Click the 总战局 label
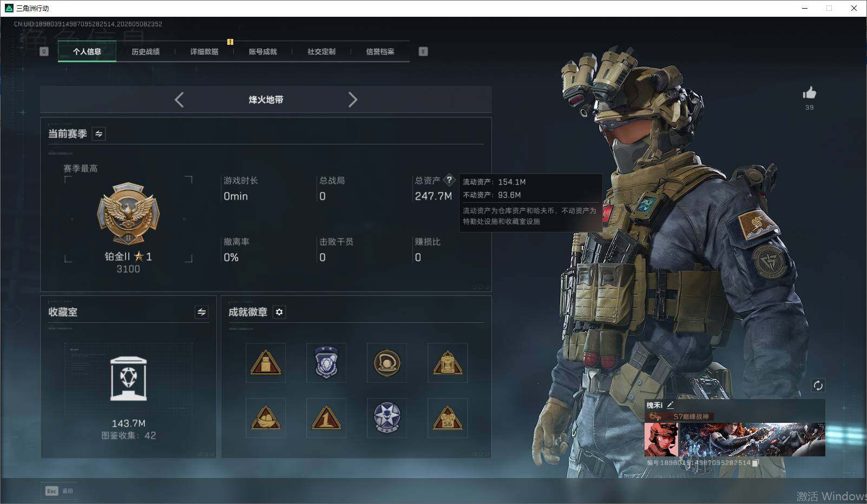867x504 pixels. (332, 180)
